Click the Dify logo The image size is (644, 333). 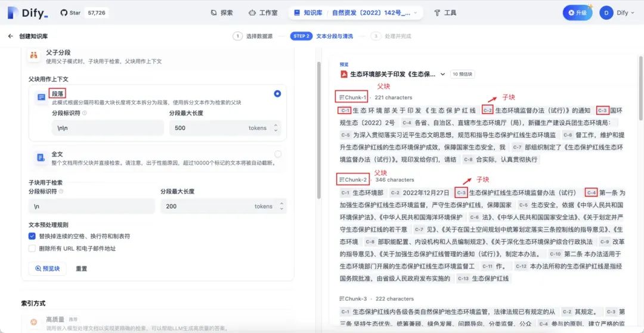pyautogui.click(x=27, y=13)
